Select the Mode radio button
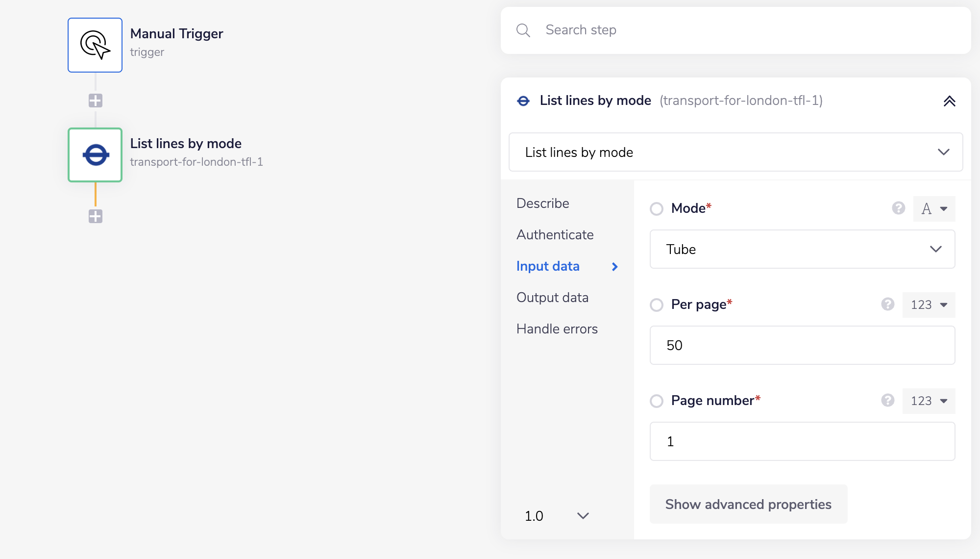The height and width of the screenshot is (559, 980). (x=657, y=209)
